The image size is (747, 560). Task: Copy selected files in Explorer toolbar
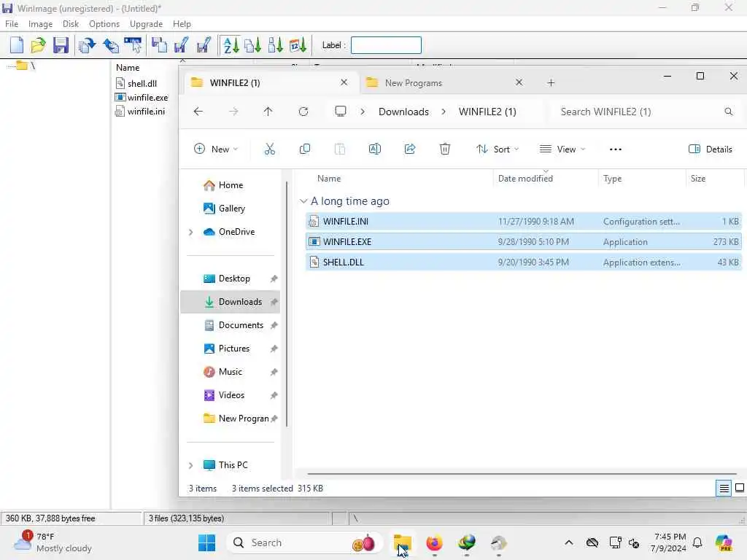305,149
